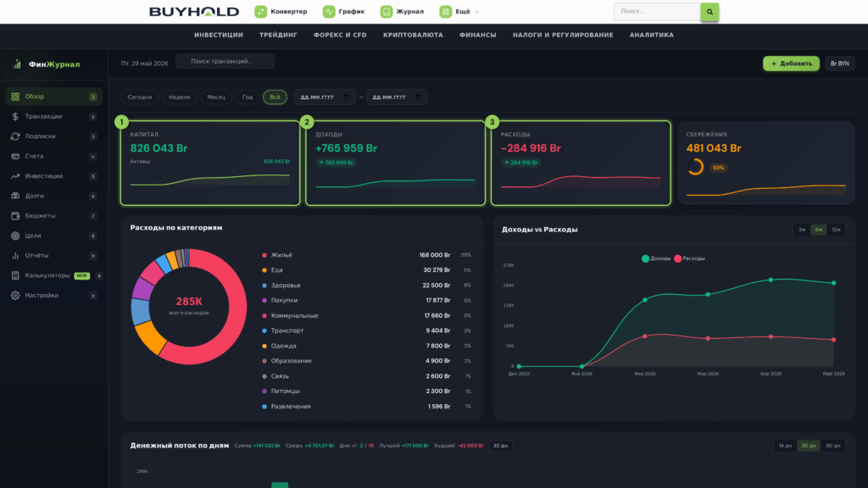Open Настройки gear icon in sidebar
This screenshot has width=868, height=488.
15,296
